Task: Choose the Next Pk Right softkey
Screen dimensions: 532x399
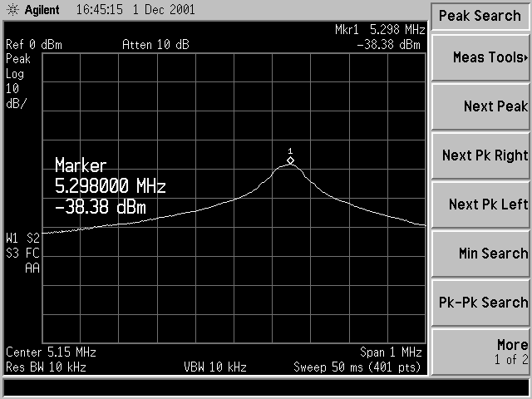Action: click(x=480, y=155)
